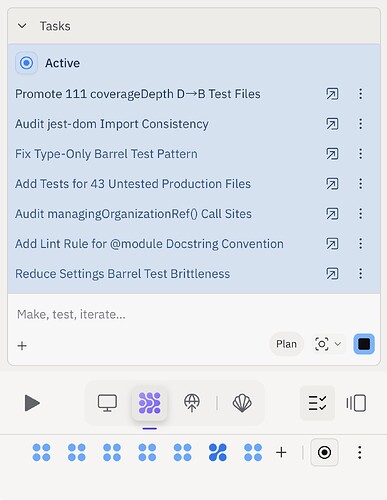
Task: Focus the Make, test, iterate input field
Action: click(x=193, y=314)
